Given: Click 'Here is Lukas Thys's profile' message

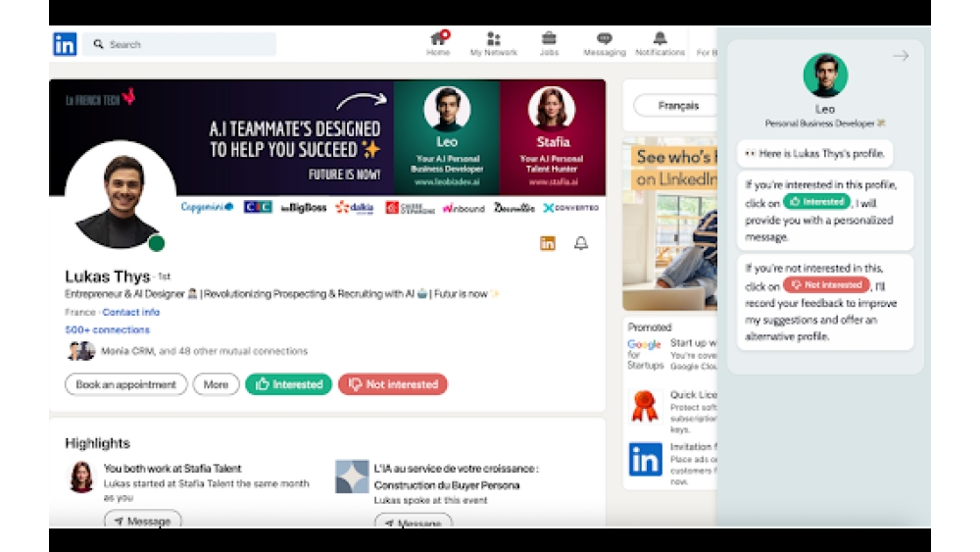Looking at the screenshot, I should (x=815, y=153).
